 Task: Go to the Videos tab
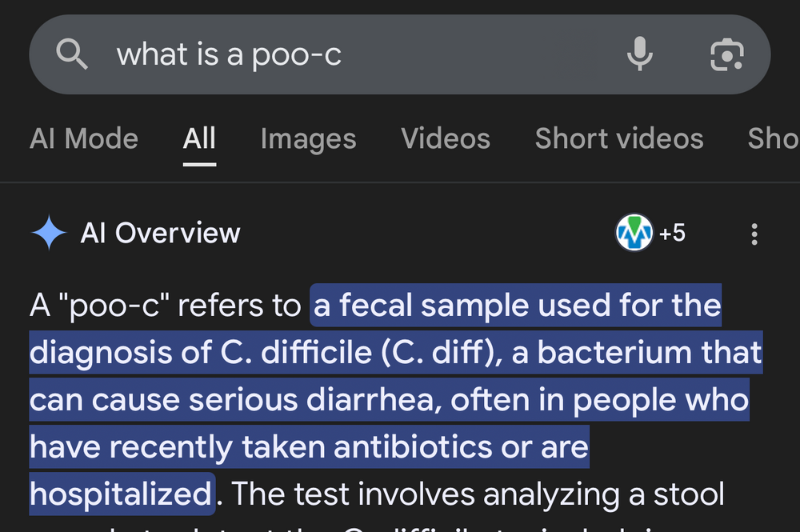446,138
